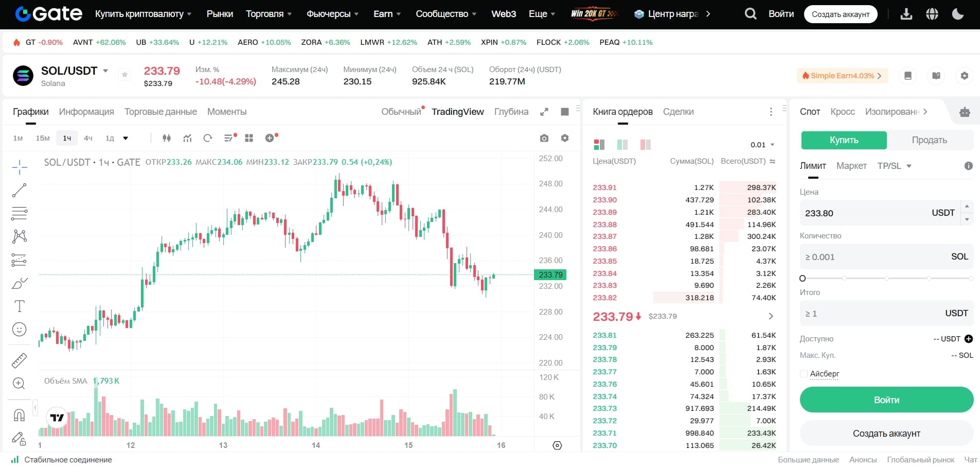The image size is (980, 466).
Task: Open the 0.01 price precision dropdown
Action: click(x=762, y=145)
